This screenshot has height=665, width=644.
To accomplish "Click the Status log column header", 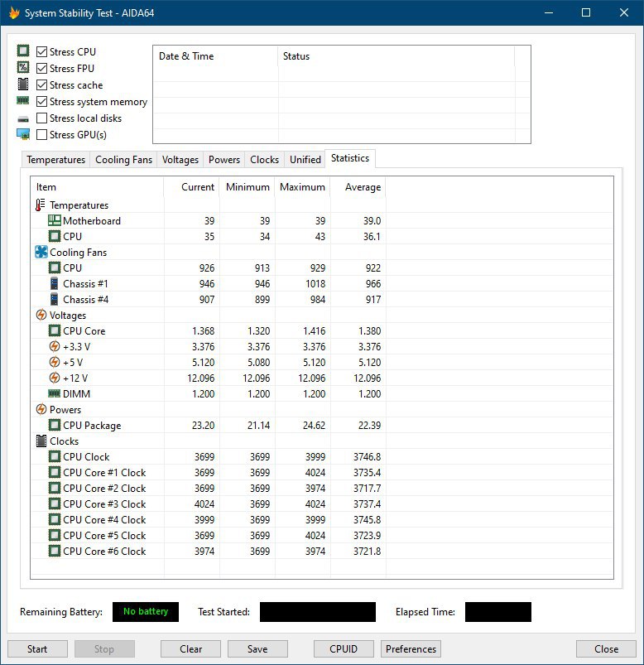I will point(396,56).
